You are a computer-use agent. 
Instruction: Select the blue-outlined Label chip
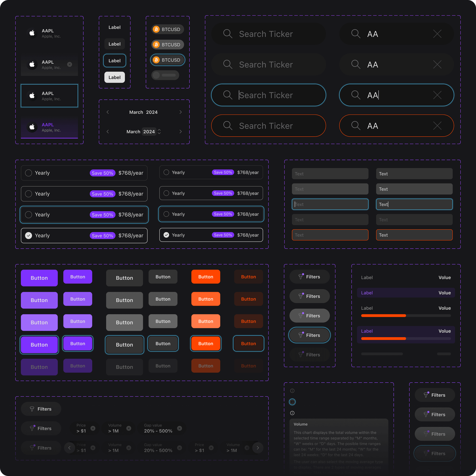point(115,61)
